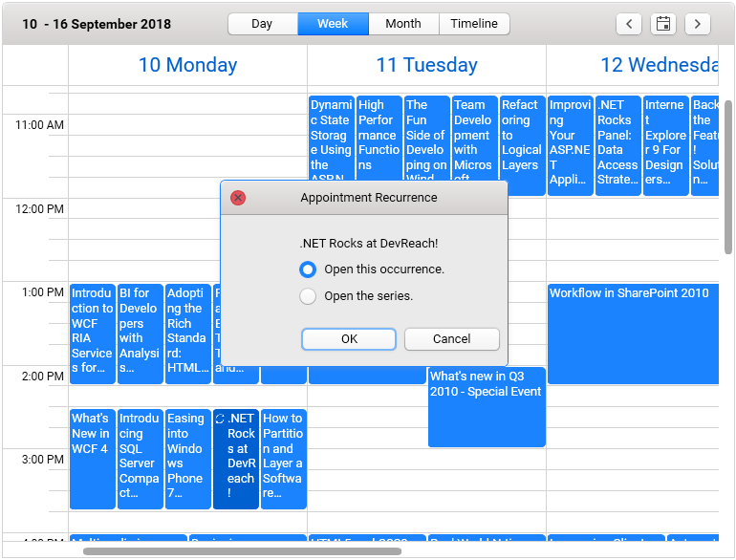Select 'Workflow in SharePoint 2010' appointment

click(x=633, y=334)
